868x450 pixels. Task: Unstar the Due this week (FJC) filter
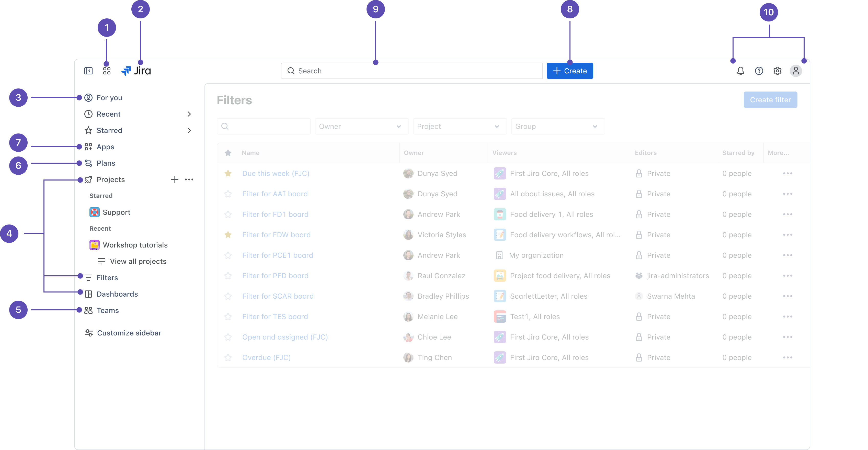pyautogui.click(x=228, y=174)
